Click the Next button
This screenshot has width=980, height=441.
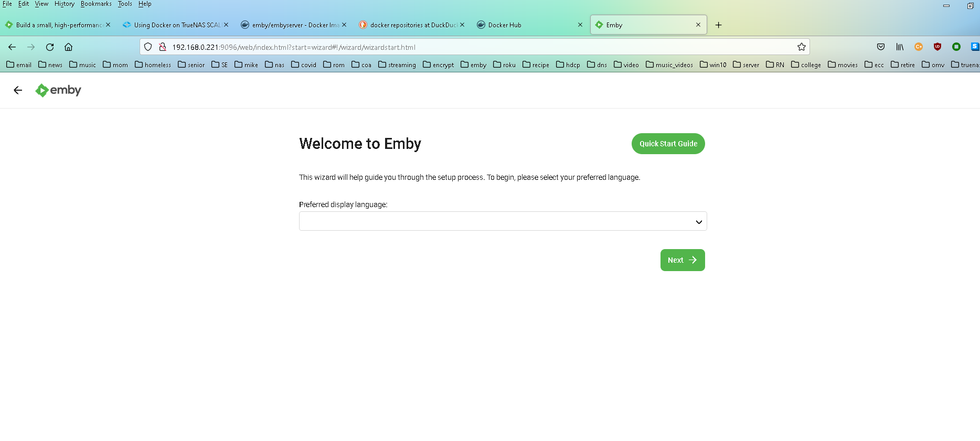tap(683, 260)
